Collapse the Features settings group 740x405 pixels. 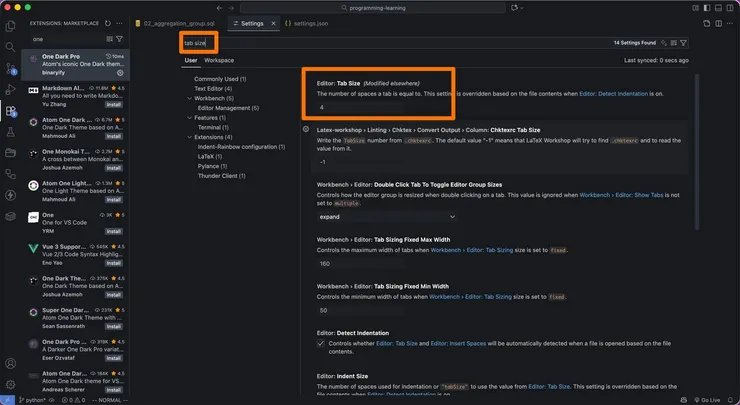(190, 118)
